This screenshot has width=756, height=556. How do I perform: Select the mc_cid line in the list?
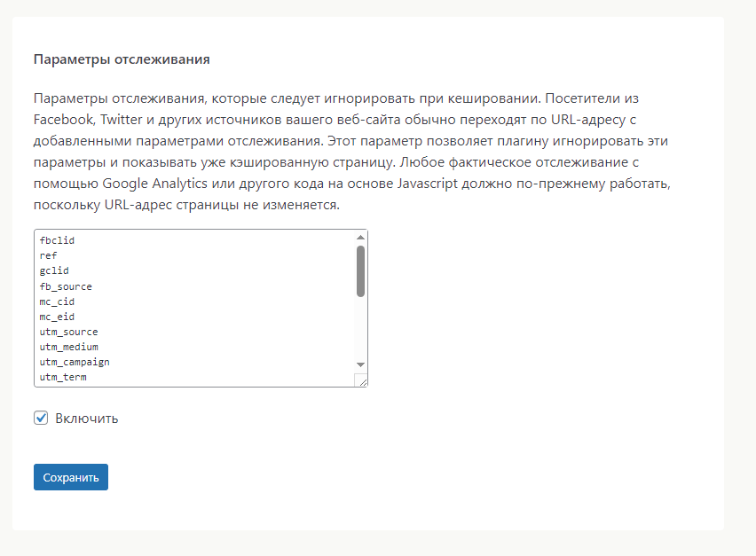(x=57, y=301)
